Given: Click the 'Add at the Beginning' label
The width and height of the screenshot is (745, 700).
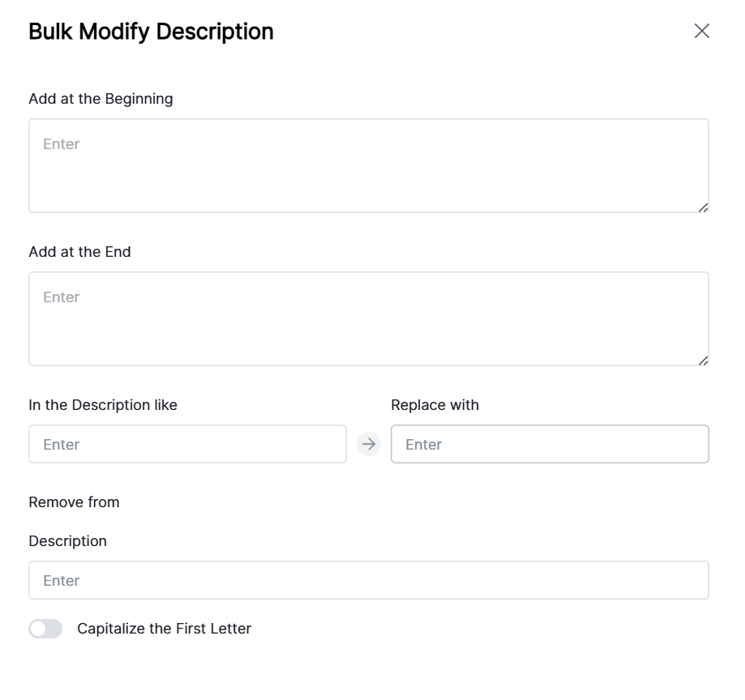Looking at the screenshot, I should tap(101, 99).
